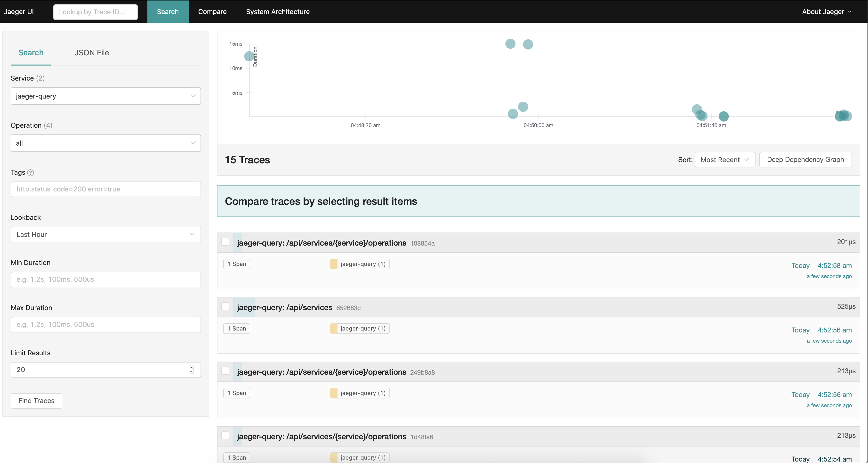This screenshot has width=868, height=463.
Task: Click the Find Traces button
Action: (36, 401)
